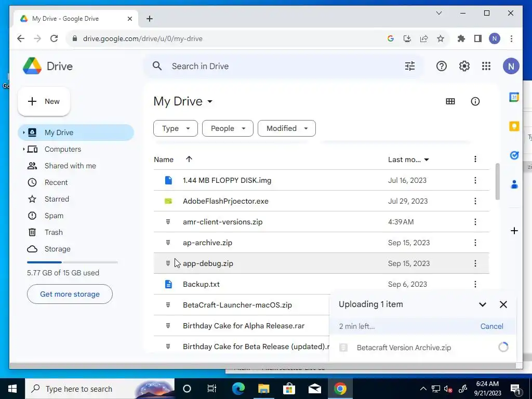Select BetaCraft-Launcher-macOS.zip file row
The width and height of the screenshot is (532, 399).
pyautogui.click(x=242, y=305)
